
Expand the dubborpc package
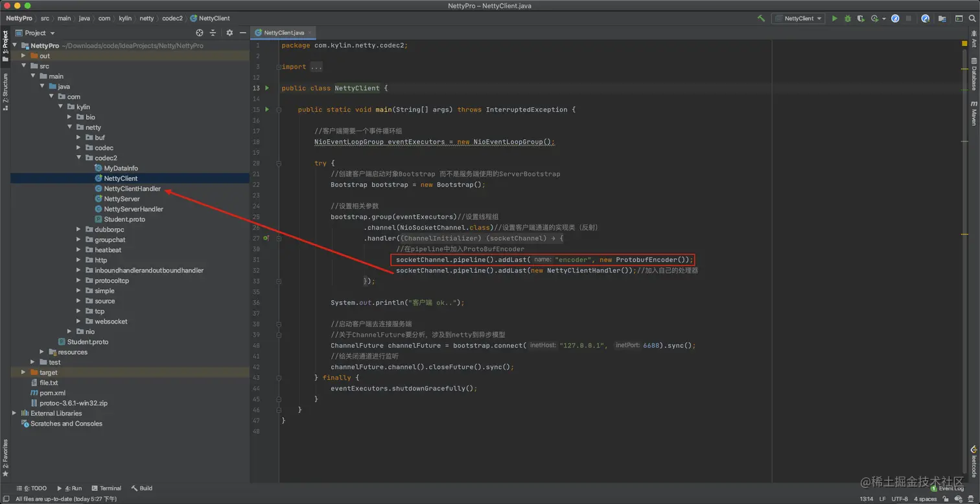[79, 230]
